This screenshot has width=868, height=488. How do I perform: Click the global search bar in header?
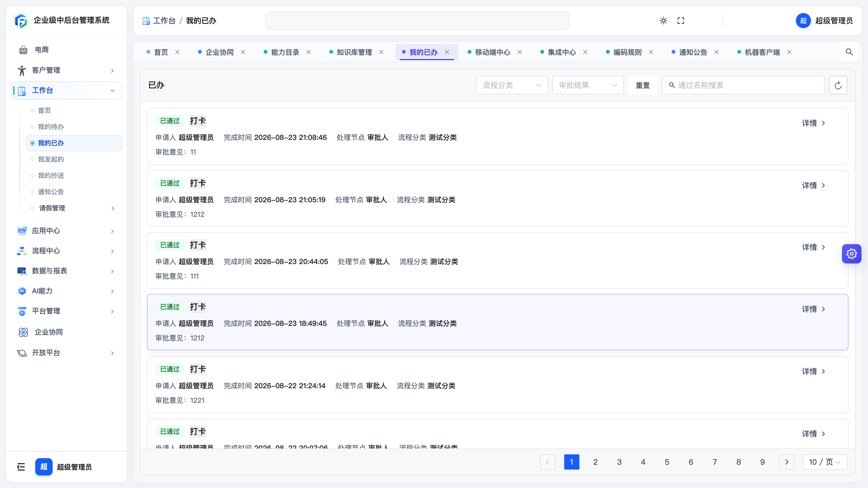coord(417,21)
